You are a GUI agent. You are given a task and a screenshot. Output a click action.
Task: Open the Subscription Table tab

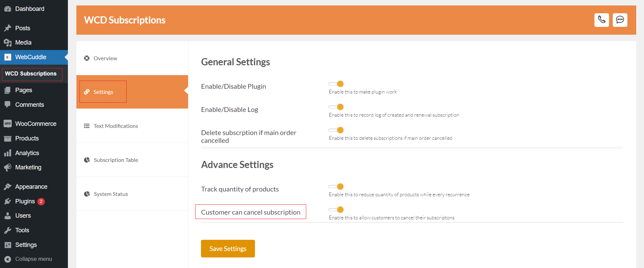coord(132,160)
